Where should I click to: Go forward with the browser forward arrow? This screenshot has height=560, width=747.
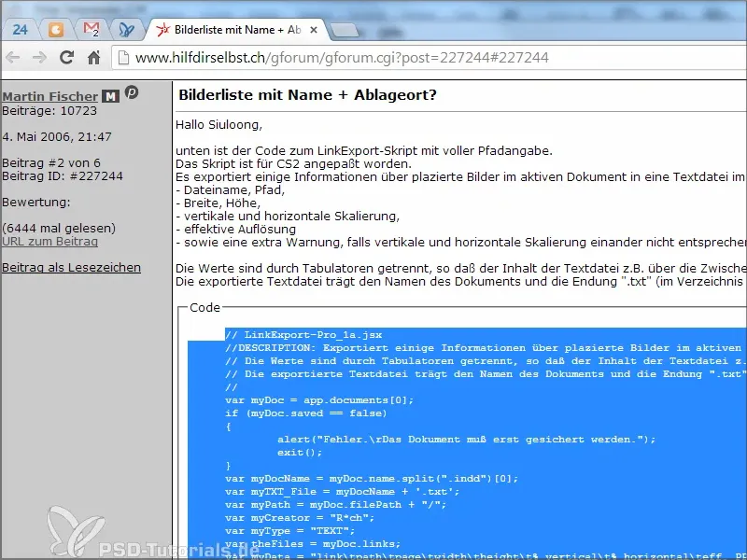pos(39,58)
